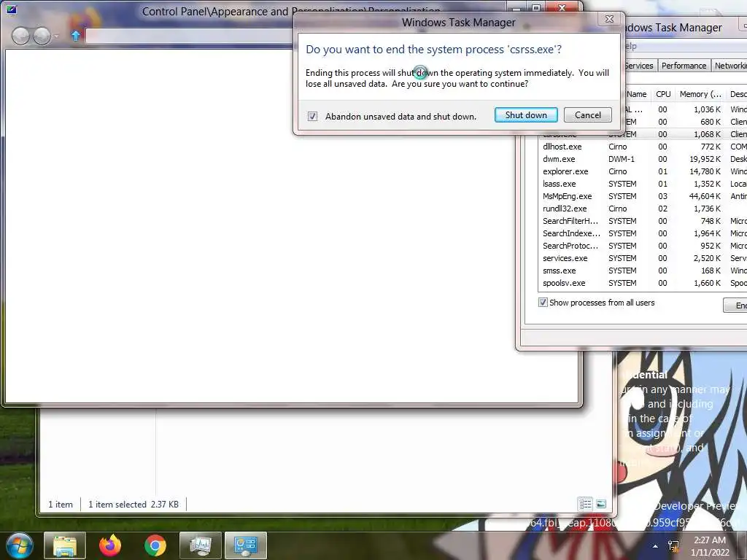Click the network tray icon
Image resolution: width=747 pixels, height=560 pixels.
tap(673, 546)
